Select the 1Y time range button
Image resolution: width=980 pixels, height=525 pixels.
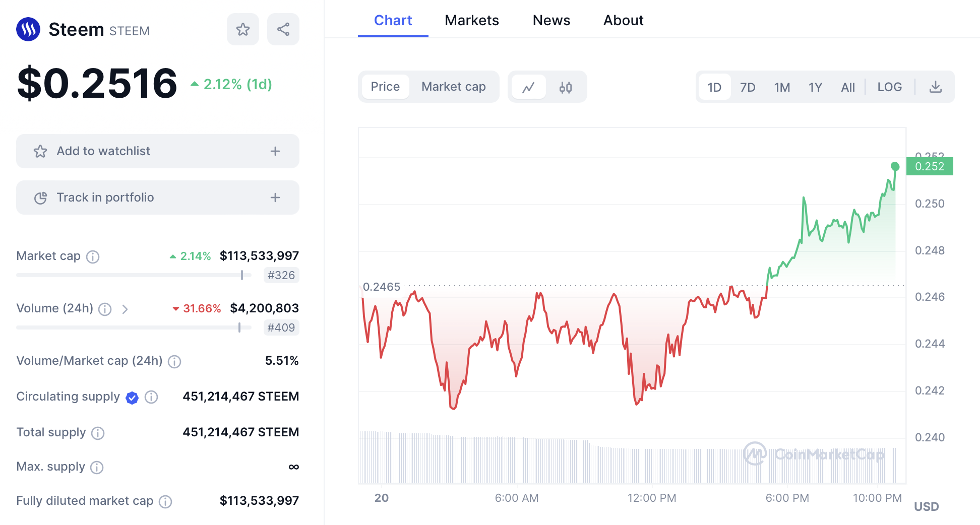pos(815,87)
